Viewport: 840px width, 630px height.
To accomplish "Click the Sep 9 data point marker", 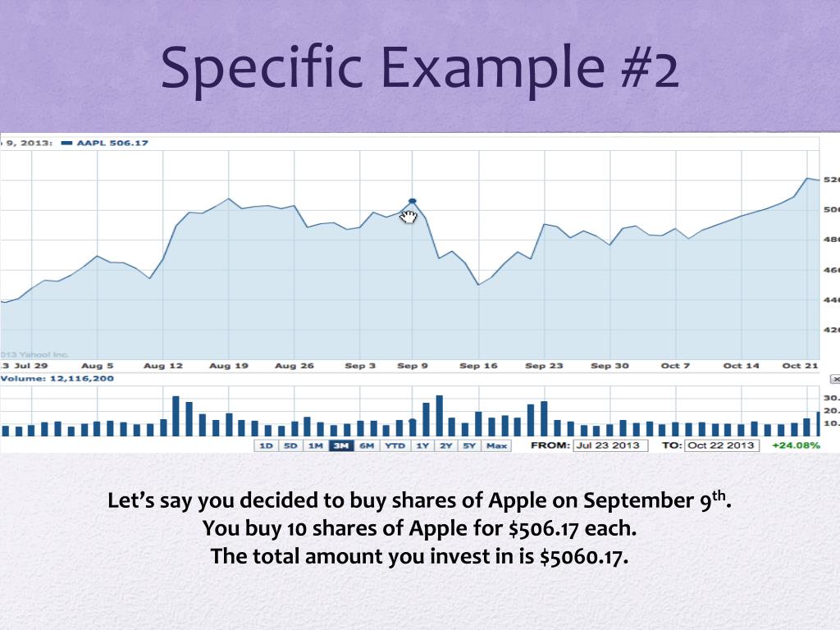I will coord(412,202).
